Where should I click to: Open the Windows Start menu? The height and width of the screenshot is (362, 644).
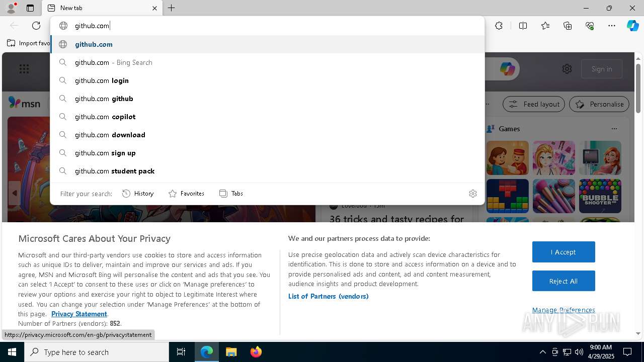point(12,352)
